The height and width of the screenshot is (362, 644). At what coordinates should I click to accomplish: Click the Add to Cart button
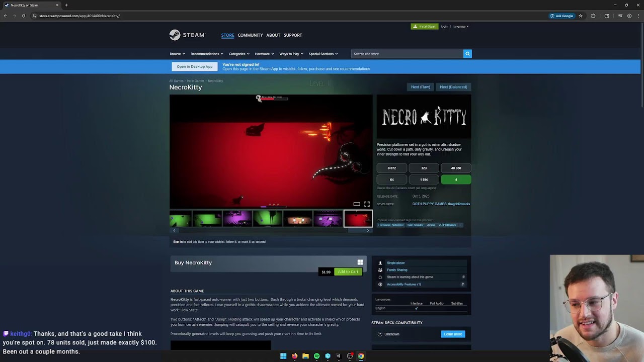pos(348,272)
